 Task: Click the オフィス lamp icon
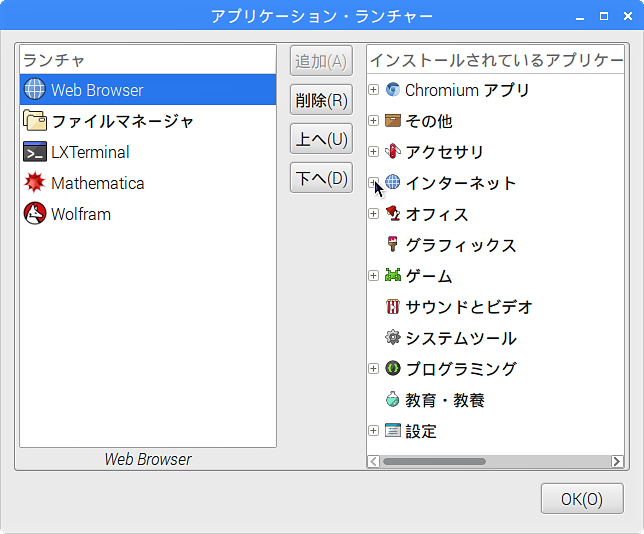(x=393, y=213)
